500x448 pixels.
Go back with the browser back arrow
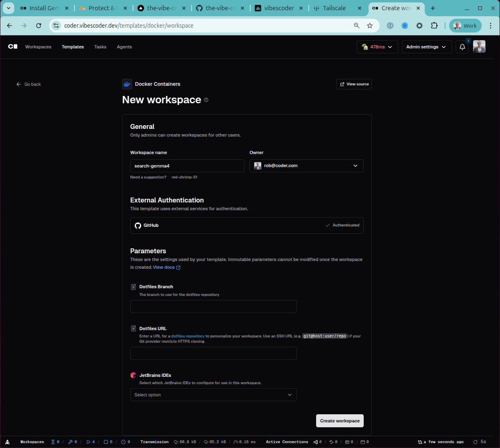coord(9,26)
